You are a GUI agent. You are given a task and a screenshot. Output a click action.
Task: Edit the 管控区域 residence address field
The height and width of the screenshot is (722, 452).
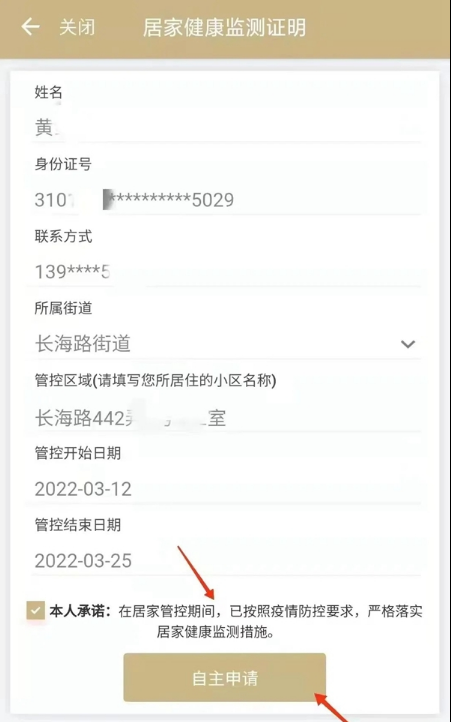tap(226, 418)
